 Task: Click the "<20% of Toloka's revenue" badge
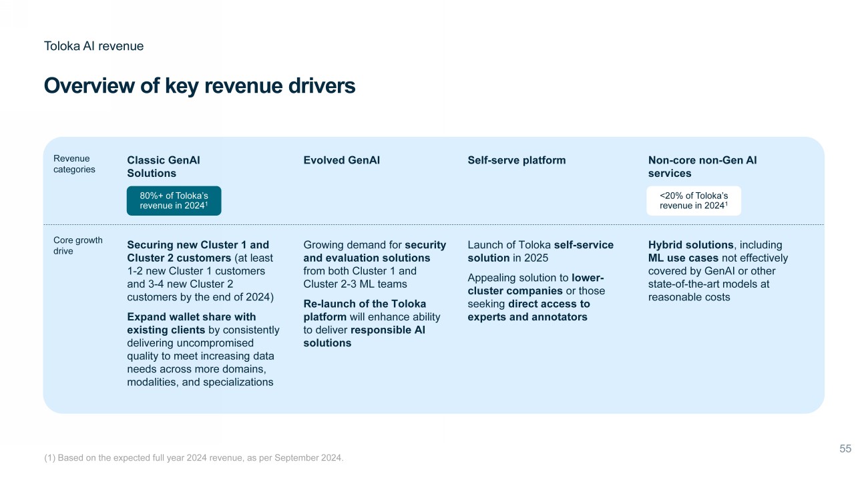click(x=694, y=200)
